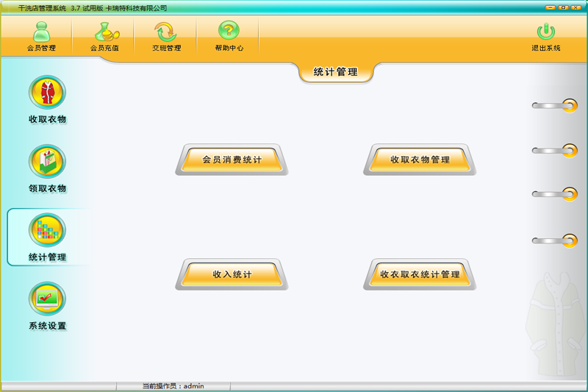The image size is (588, 392).
Task: Maximize the 干洗店管理系统 window
Action: (x=563, y=7)
